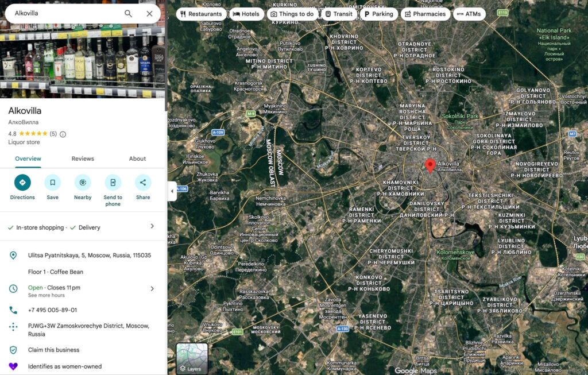Select the Overview tab

[28, 158]
